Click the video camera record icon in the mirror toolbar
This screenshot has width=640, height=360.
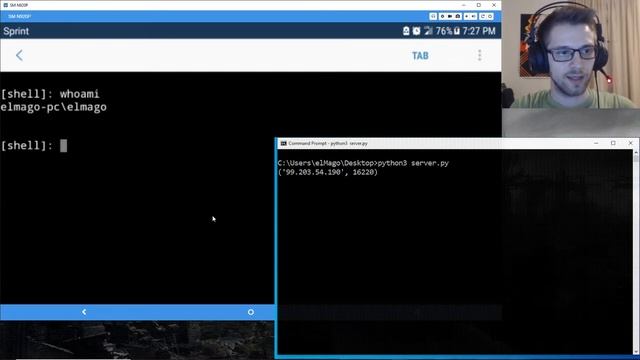pyautogui.click(x=450, y=16)
